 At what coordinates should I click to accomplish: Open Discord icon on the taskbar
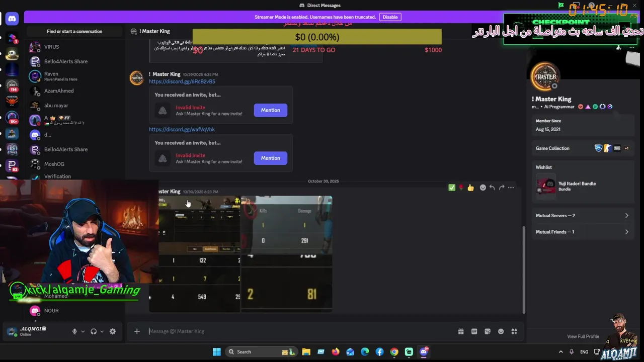click(x=424, y=352)
